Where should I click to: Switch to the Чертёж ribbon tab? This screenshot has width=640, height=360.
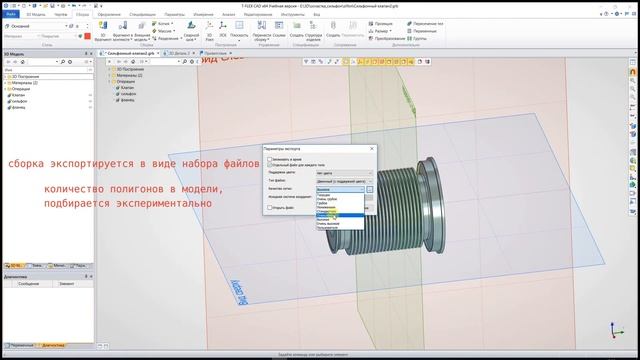(60, 14)
